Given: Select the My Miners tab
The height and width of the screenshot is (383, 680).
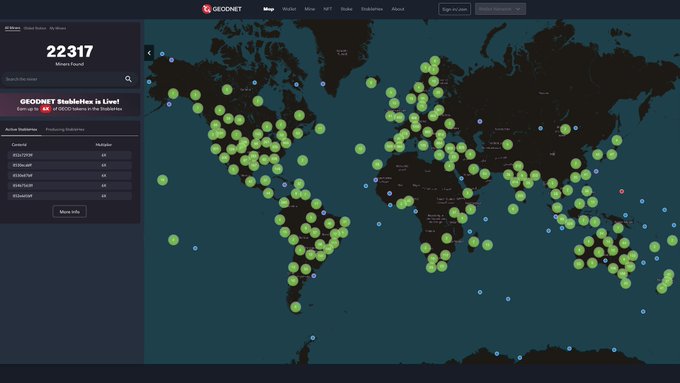Looking at the screenshot, I should [58, 28].
